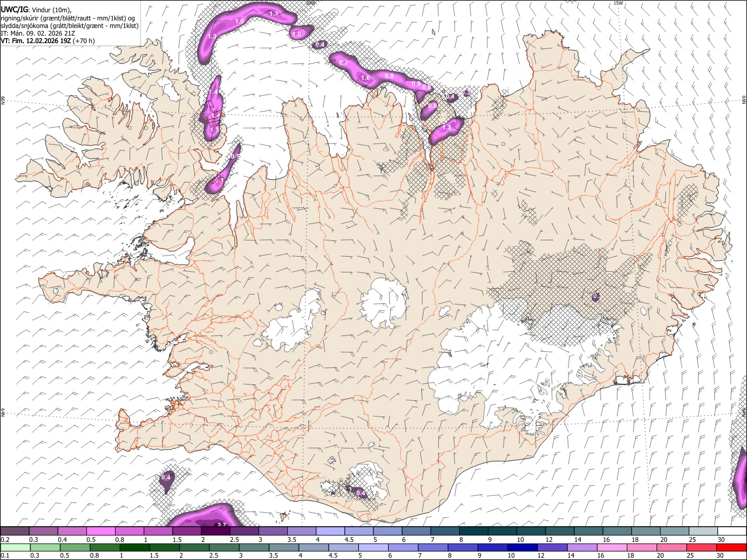Pick the violet rain swatch for 12 mm

(551, 547)
